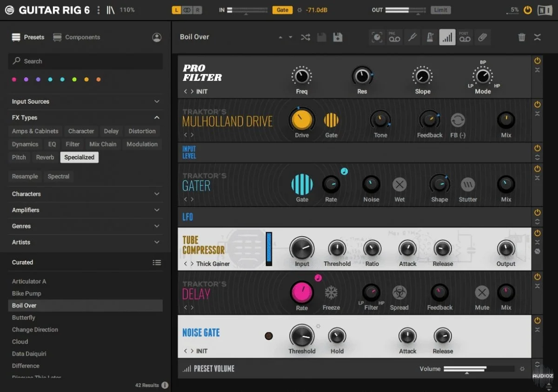Image resolution: width=558 pixels, height=392 pixels.
Task: Click the Stutter button on Gater
Action: pos(468,185)
